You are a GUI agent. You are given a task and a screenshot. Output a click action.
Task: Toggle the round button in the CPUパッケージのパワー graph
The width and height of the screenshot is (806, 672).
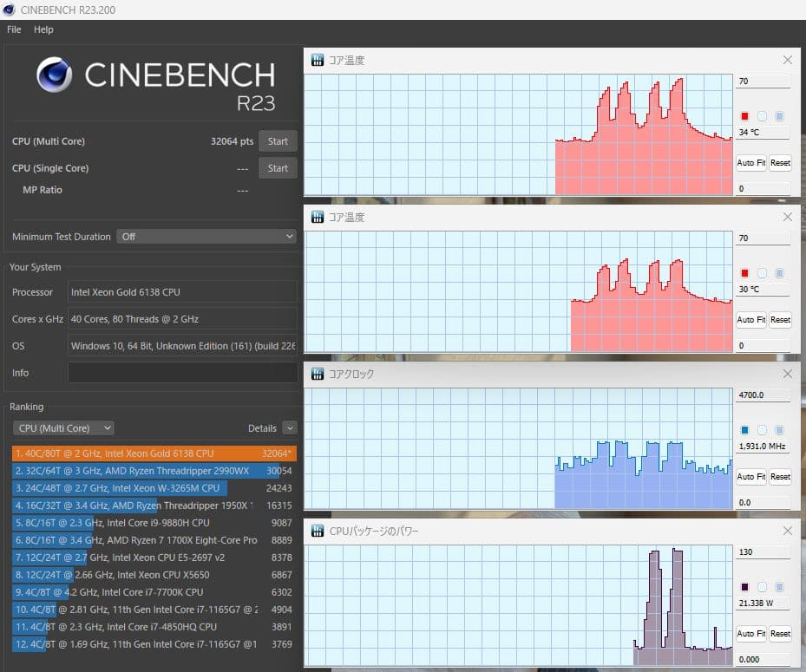pos(762,587)
